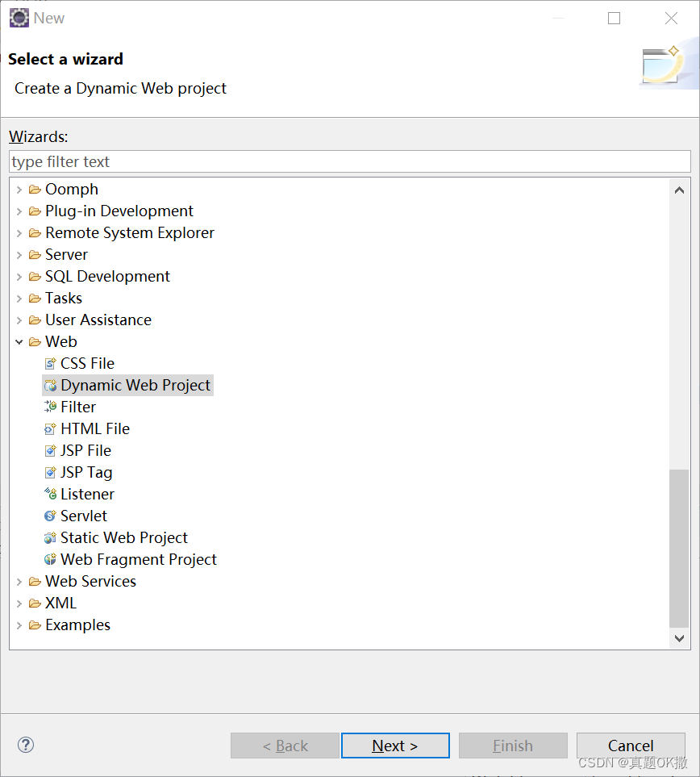Collapse the Web category

coord(19,342)
